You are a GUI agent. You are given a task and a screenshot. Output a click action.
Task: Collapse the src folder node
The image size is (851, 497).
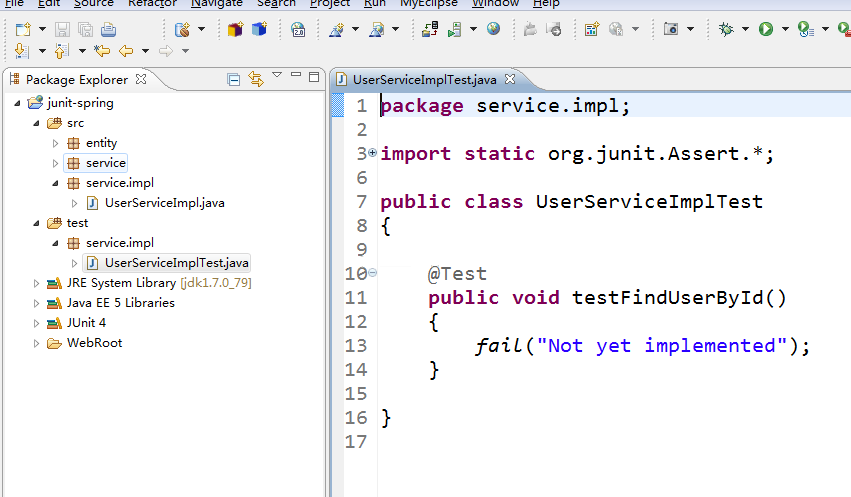pyautogui.click(x=36, y=123)
